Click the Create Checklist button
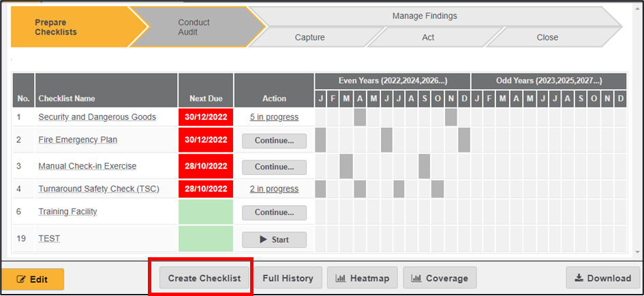The height and width of the screenshot is (296, 644). [204, 278]
